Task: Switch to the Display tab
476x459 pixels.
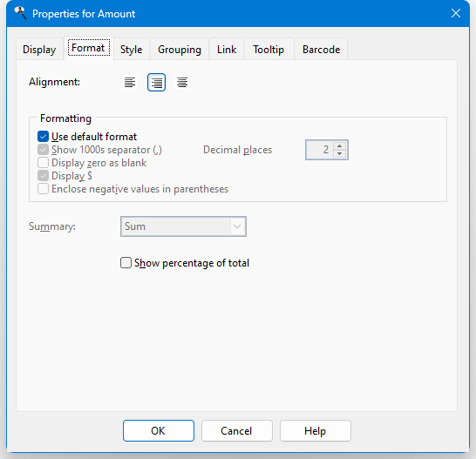Action: [39, 49]
